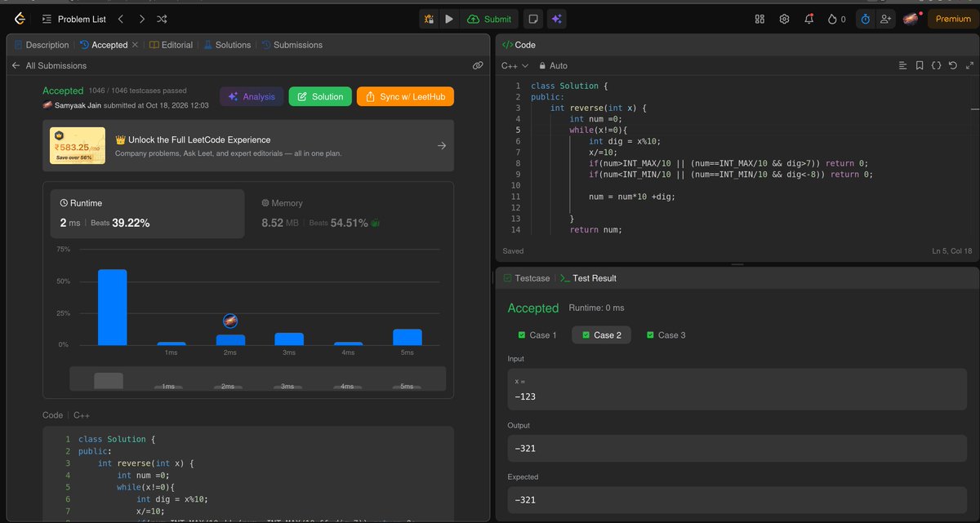Viewport: 980px width, 523px height.
Task: Click the debug icon beside Run
Action: pyautogui.click(x=430, y=19)
